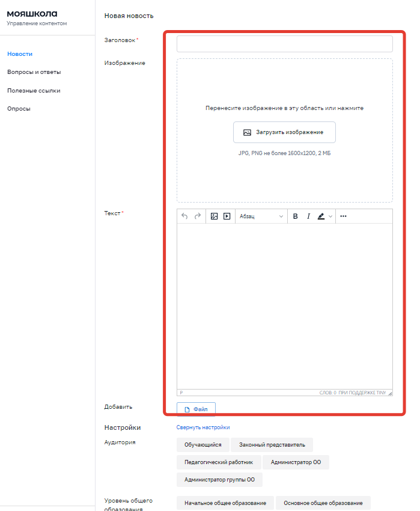Toggle italic formatting
The width and height of the screenshot is (420, 511).
[x=308, y=216]
